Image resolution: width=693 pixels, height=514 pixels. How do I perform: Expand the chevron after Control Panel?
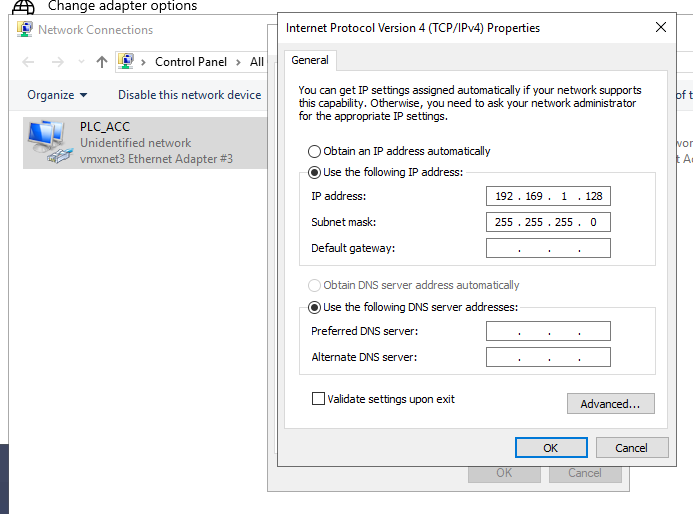[236, 62]
